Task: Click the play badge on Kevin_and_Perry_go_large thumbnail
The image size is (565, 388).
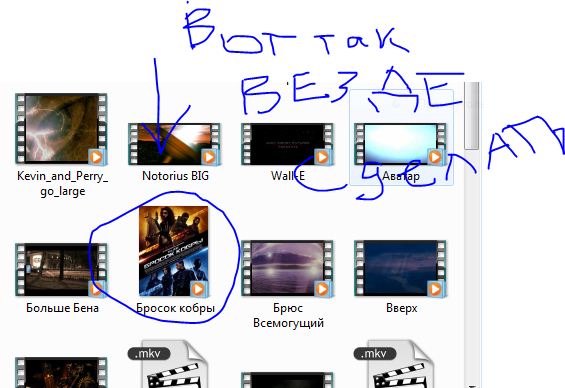Action: pos(97,157)
